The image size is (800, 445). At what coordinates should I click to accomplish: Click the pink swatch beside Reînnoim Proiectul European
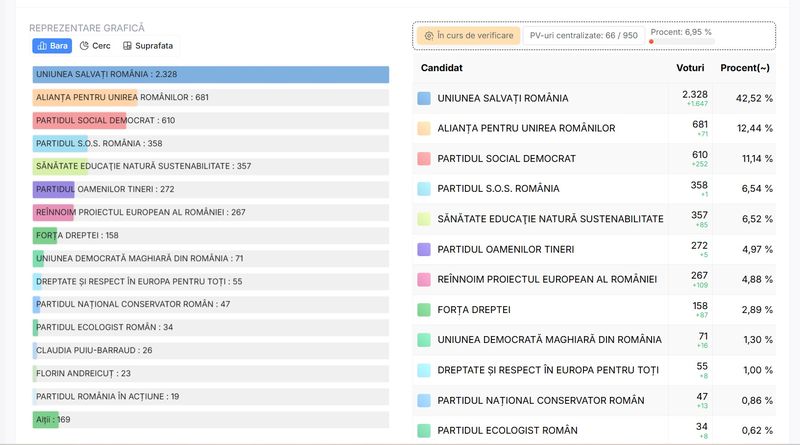click(x=424, y=279)
